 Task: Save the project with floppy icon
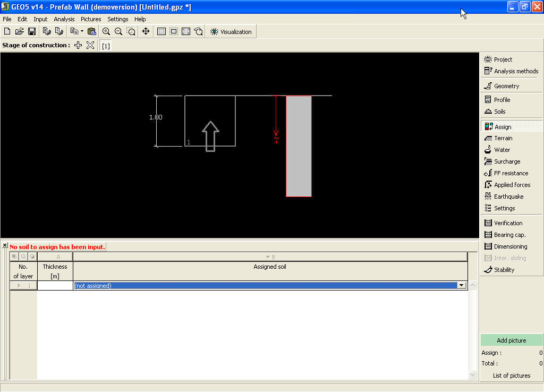(31, 31)
